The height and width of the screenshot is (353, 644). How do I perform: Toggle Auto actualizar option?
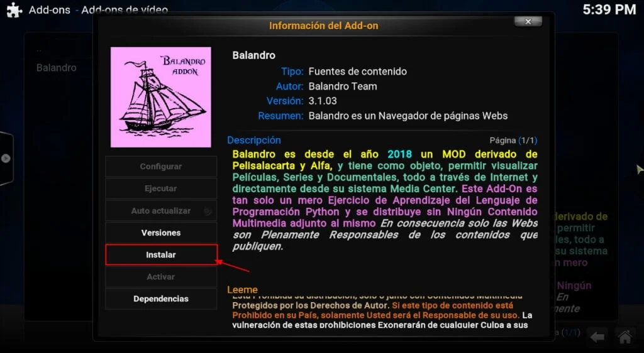(x=161, y=211)
